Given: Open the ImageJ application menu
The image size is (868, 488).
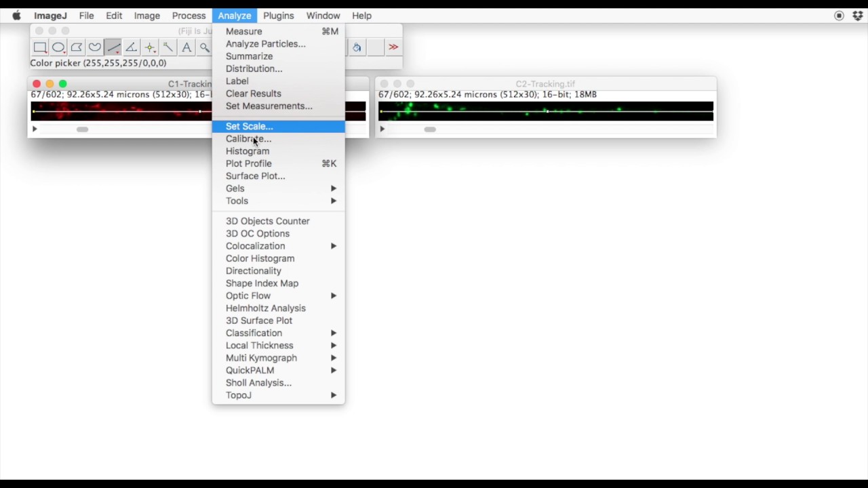Looking at the screenshot, I should click(x=50, y=16).
